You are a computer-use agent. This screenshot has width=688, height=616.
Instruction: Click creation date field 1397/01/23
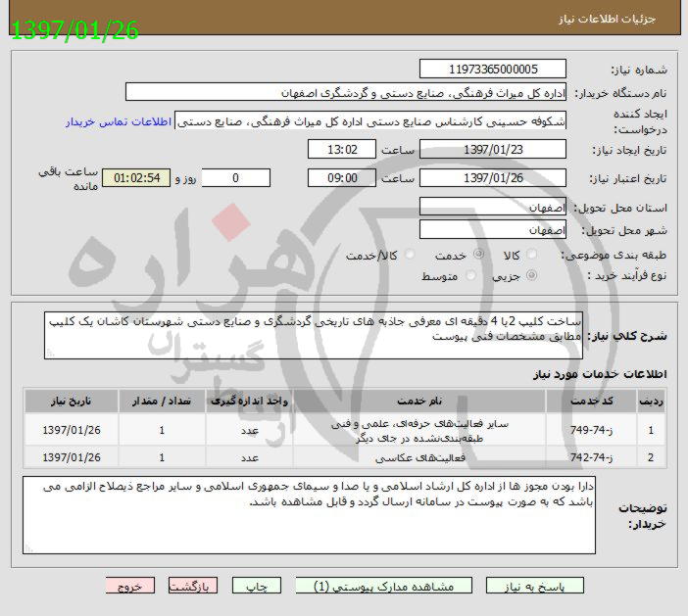point(493,150)
